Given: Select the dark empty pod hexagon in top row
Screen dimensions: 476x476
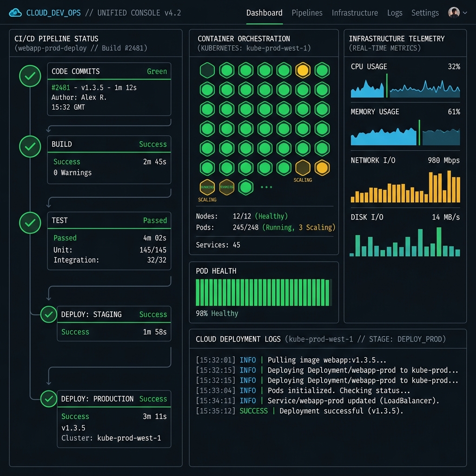Looking at the screenshot, I should pos(207,71).
